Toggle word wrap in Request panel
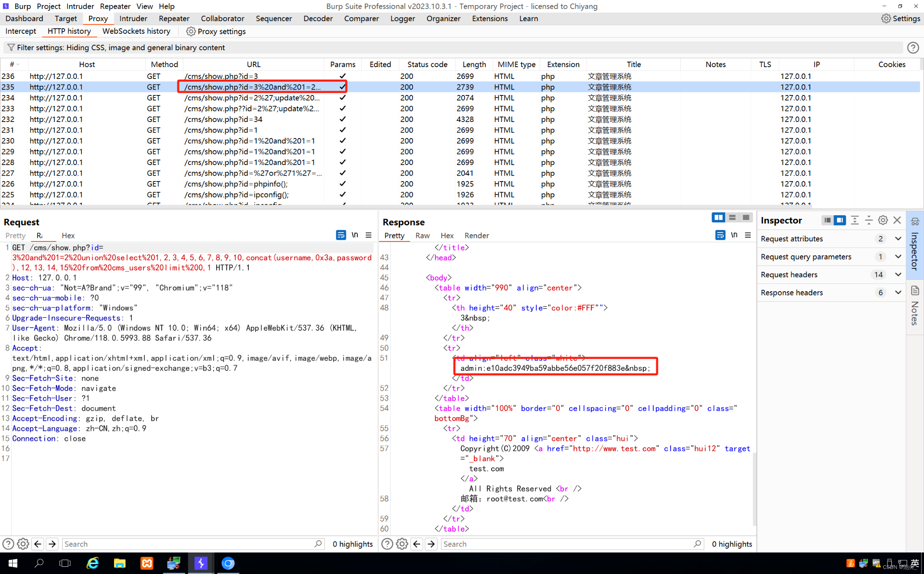 [340, 235]
